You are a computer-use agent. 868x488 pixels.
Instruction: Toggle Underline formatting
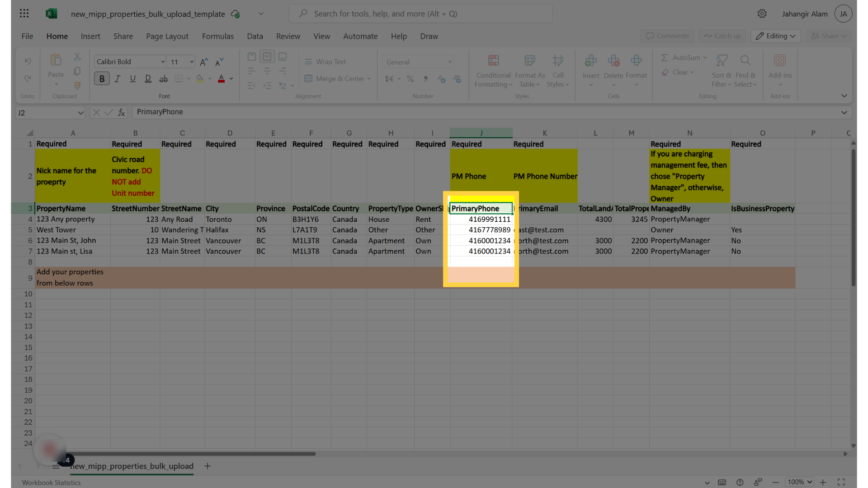(x=132, y=79)
